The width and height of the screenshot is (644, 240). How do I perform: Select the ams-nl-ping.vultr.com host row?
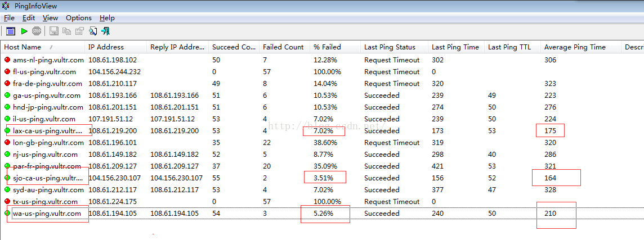point(48,60)
